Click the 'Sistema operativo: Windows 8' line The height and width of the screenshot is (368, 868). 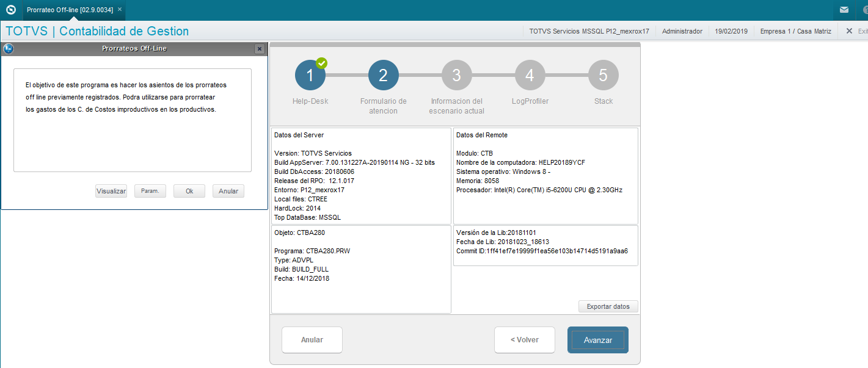(x=503, y=171)
